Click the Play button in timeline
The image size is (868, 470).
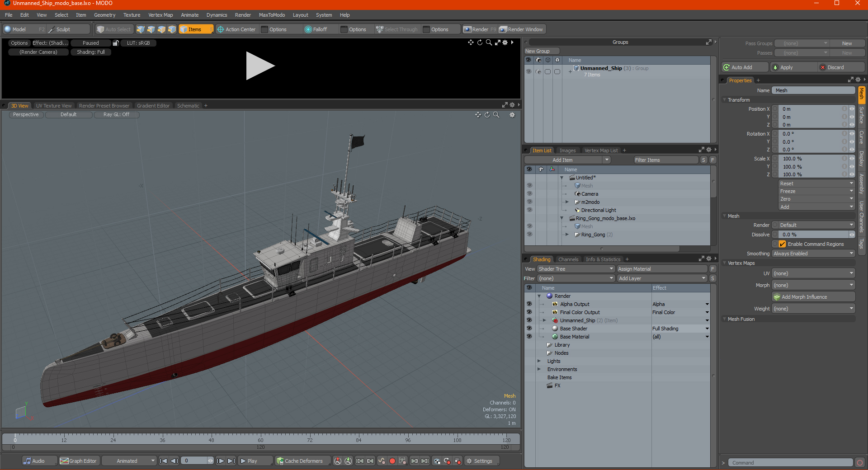[255, 461]
